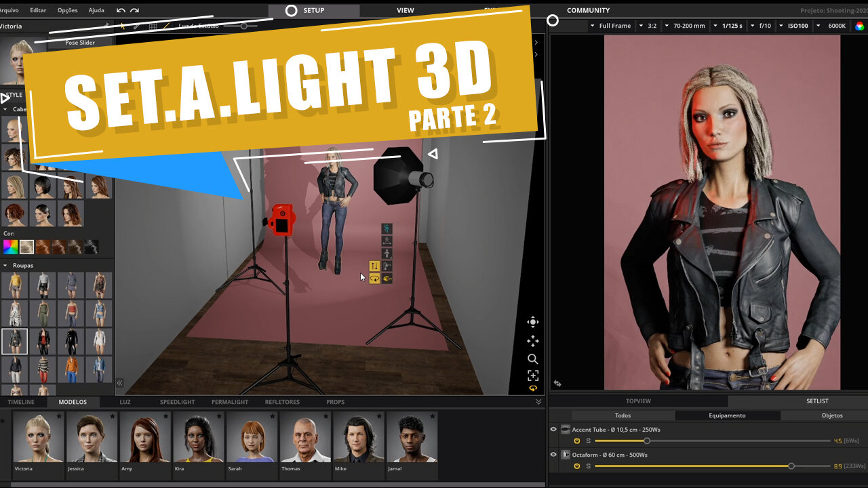
Task: Collapse the left panel with double chevron
Action: [x=119, y=383]
